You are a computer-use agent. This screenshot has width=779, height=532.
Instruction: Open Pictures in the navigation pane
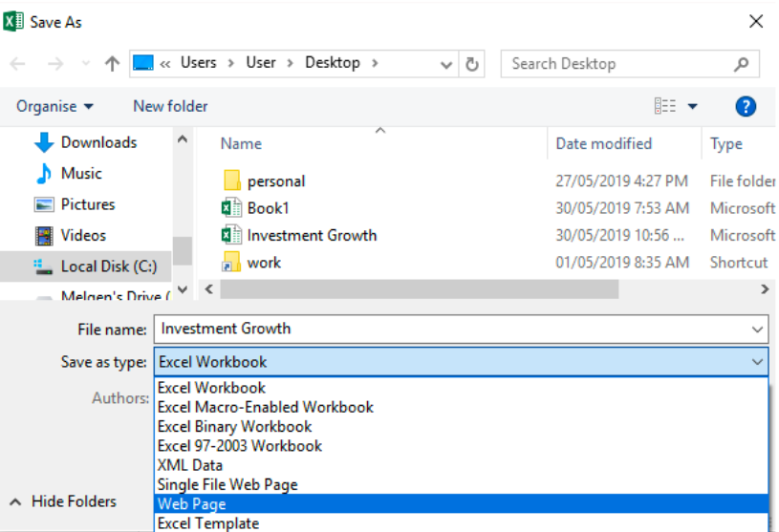[75, 204]
